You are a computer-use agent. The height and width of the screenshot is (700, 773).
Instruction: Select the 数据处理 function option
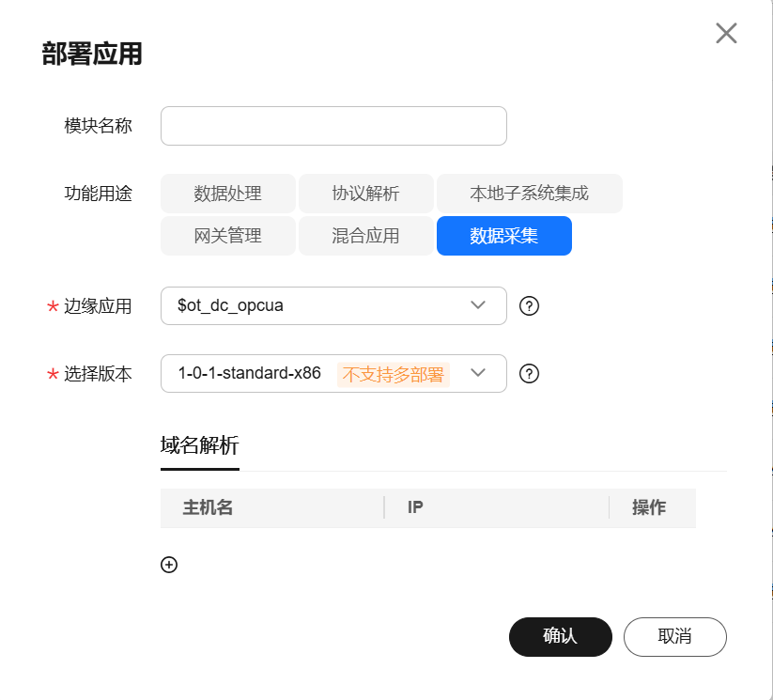pyautogui.click(x=227, y=194)
